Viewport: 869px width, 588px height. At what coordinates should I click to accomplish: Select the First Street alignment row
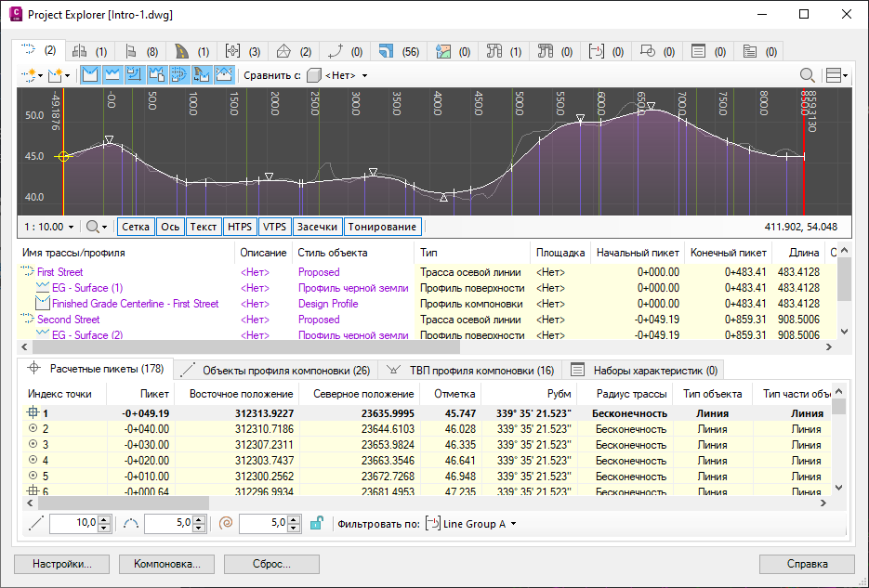pyautogui.click(x=427, y=272)
